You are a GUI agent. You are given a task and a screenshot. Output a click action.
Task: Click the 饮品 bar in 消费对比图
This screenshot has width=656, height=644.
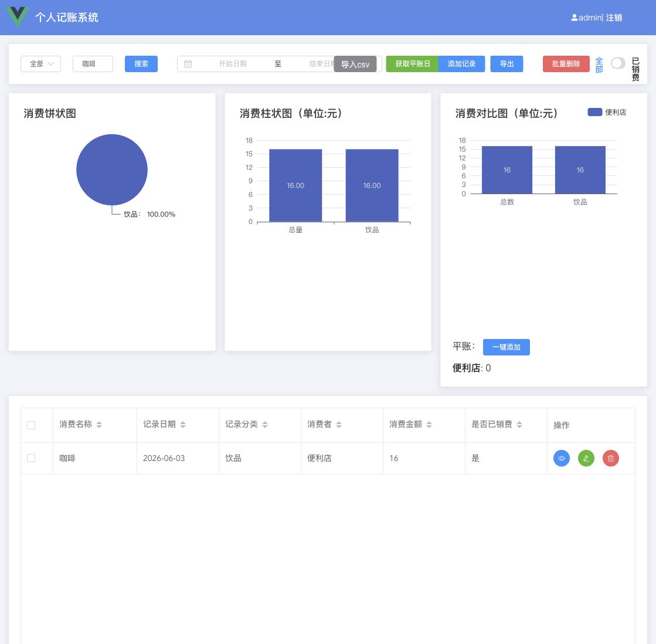(x=580, y=170)
